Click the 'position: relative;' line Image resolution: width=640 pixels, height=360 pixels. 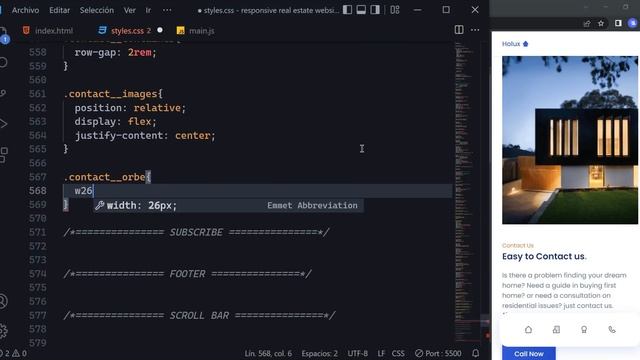coord(130,108)
